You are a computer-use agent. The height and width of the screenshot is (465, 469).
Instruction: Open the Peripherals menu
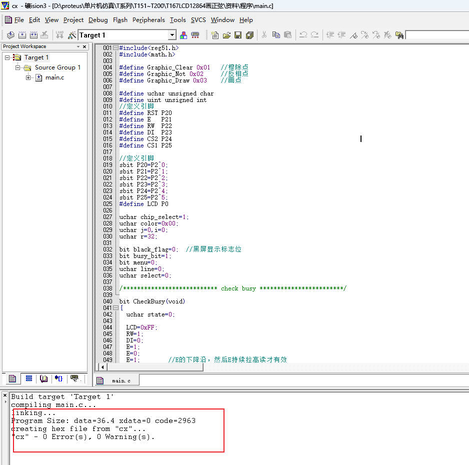point(148,20)
